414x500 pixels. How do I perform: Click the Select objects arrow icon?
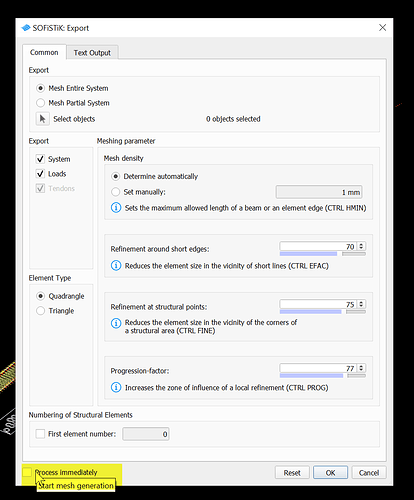point(42,119)
